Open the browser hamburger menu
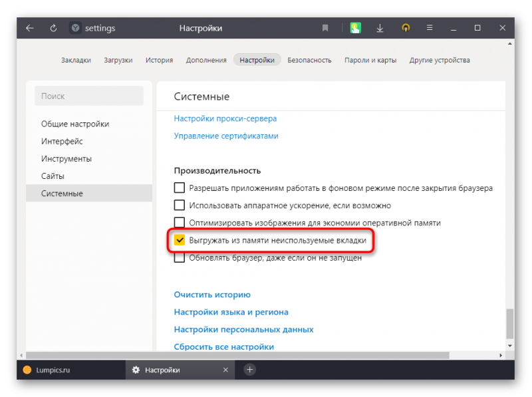Screen dimensions: 532x397 coord(430,28)
